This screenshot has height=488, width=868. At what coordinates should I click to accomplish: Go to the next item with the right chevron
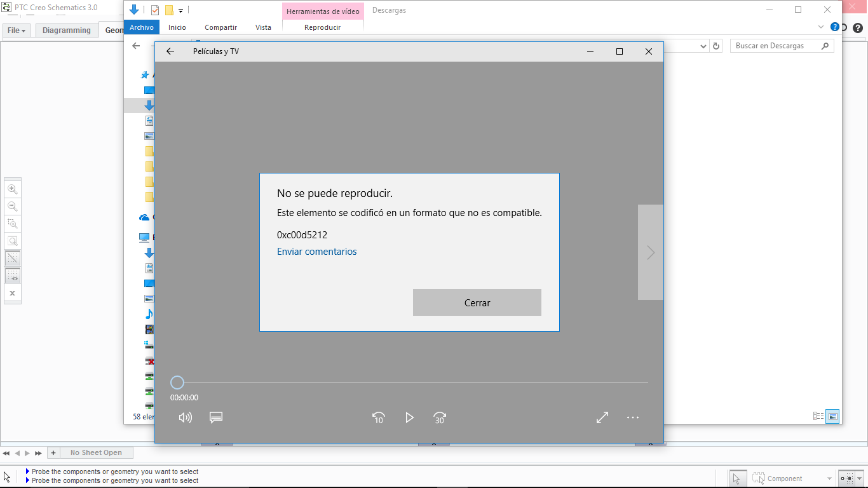tap(651, 252)
